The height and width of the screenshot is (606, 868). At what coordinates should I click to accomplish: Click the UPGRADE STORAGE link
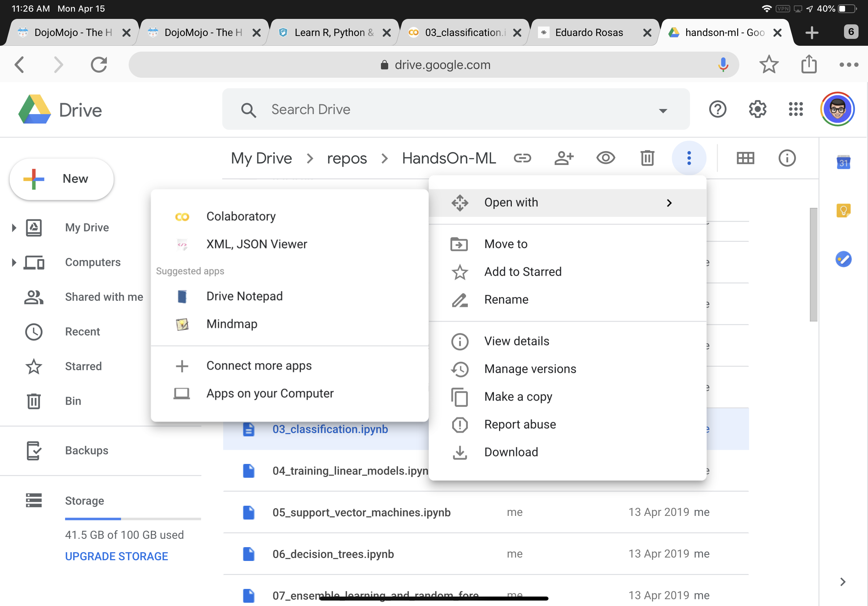click(116, 556)
